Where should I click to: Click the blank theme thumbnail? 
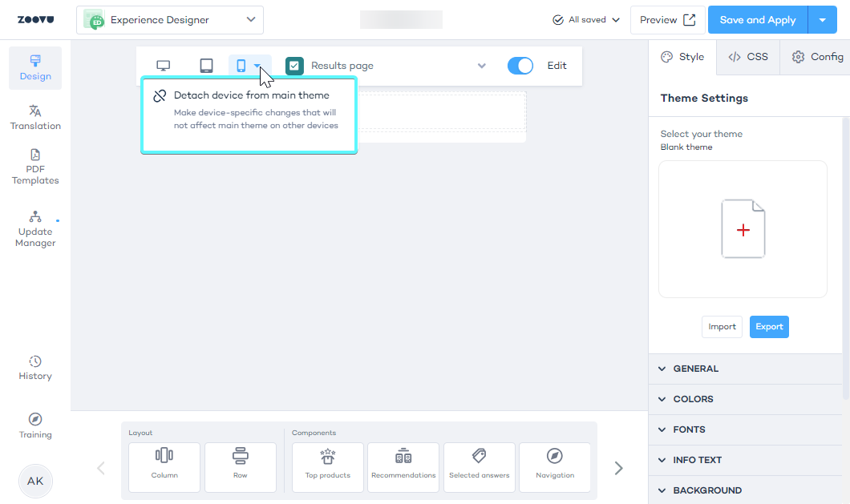(743, 229)
